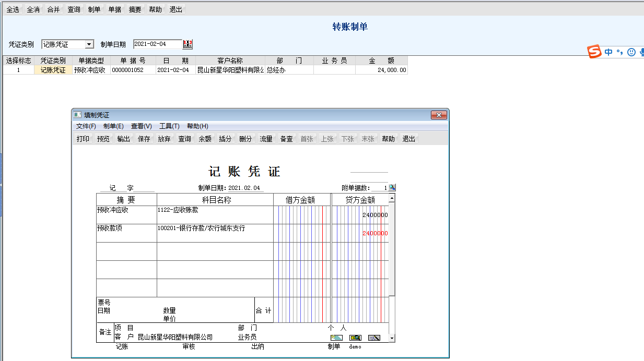Click the 100201-银行存款/农行城东支行 account entry

click(x=215, y=233)
